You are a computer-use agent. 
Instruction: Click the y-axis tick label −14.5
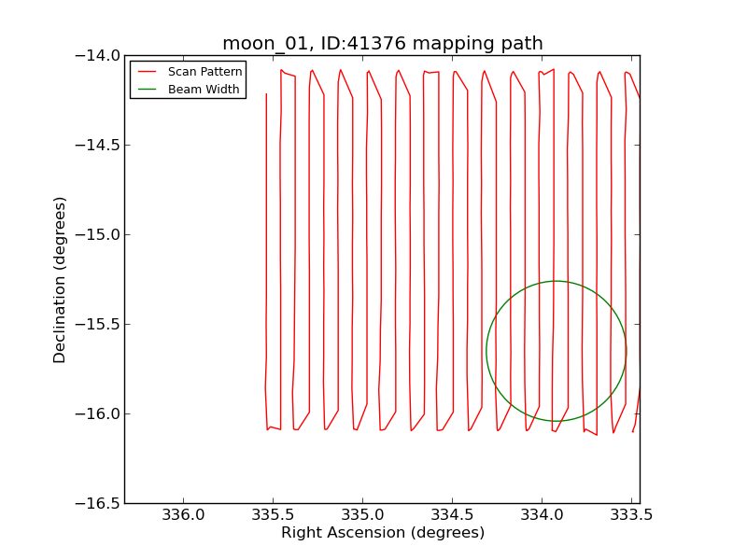(97, 146)
